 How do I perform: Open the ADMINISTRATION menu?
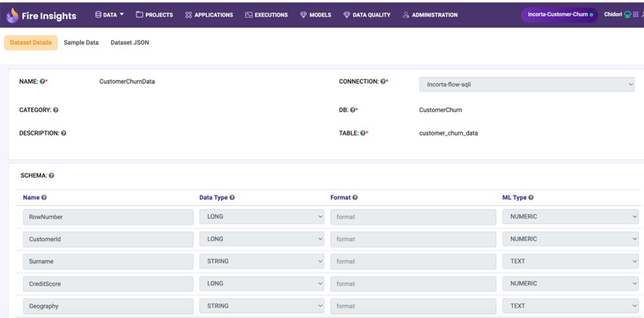coord(430,14)
